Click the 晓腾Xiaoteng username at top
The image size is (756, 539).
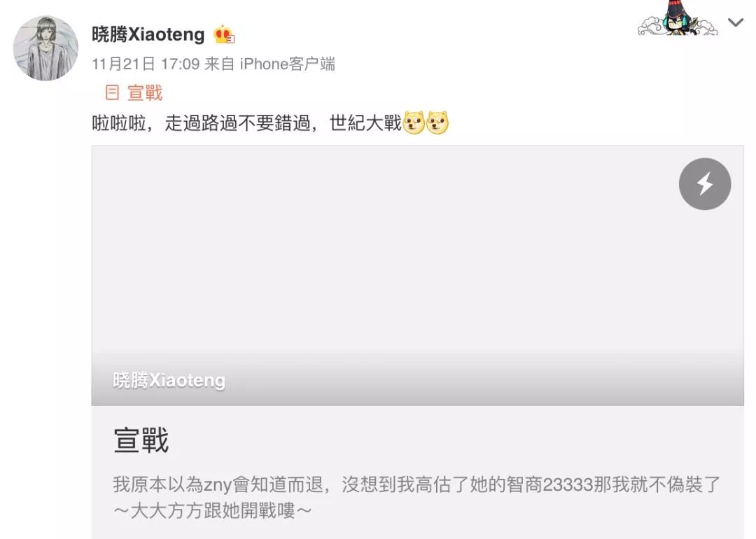[x=148, y=35]
